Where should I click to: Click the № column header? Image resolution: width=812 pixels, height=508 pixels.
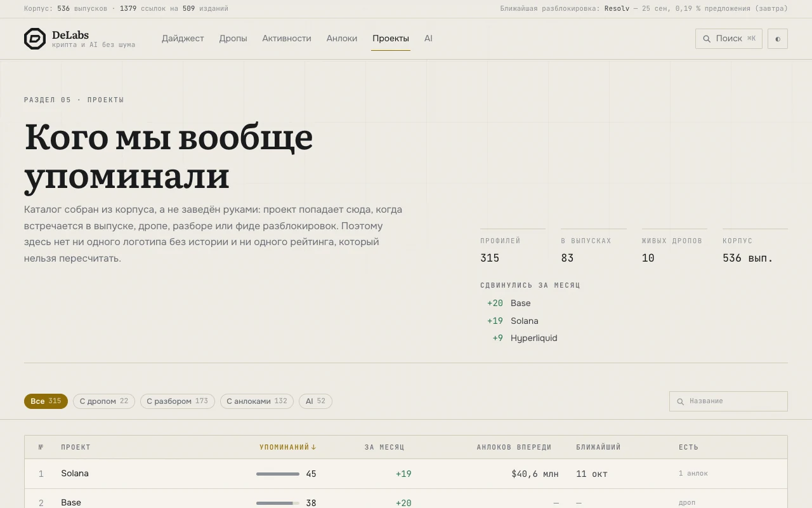tap(41, 447)
